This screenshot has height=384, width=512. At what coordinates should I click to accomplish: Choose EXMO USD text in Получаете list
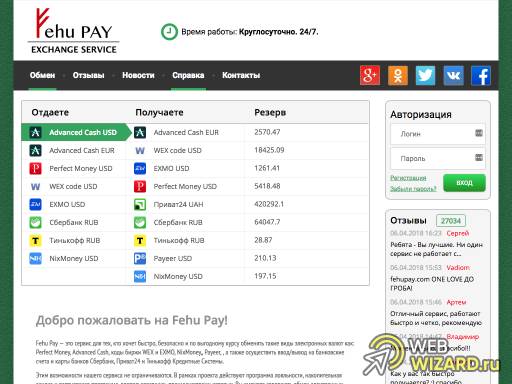coord(171,168)
